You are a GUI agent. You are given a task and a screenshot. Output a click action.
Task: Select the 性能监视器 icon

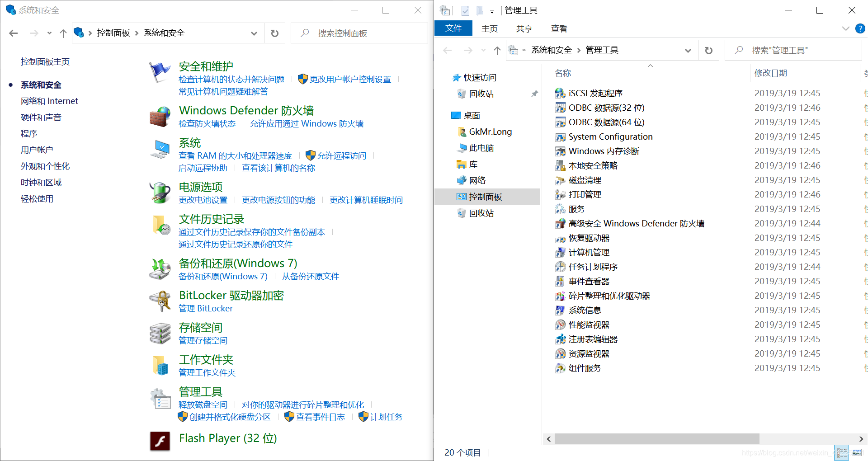click(560, 325)
